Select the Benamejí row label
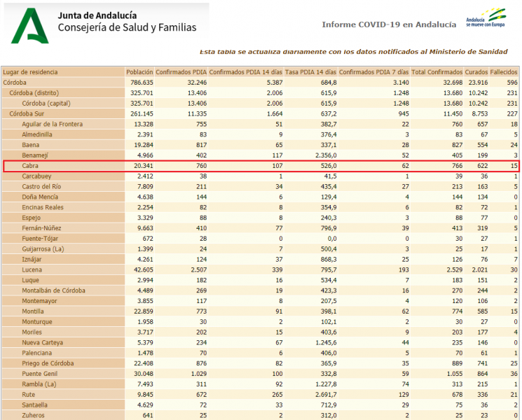Viewport: 522px width, 420px height. [x=35, y=155]
